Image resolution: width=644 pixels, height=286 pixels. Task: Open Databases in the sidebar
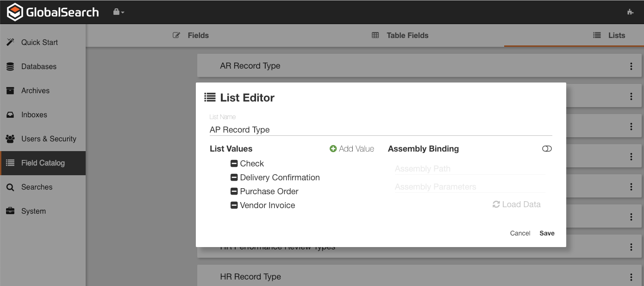39,66
